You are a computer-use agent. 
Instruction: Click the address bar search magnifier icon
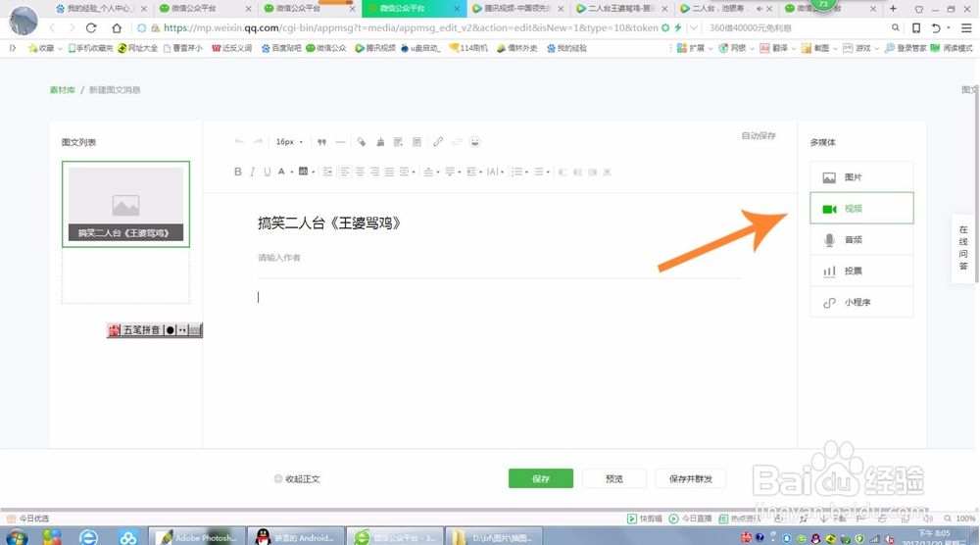click(x=895, y=27)
